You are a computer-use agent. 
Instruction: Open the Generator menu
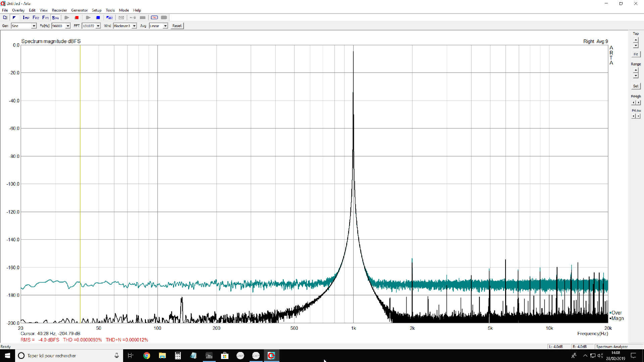click(x=79, y=10)
